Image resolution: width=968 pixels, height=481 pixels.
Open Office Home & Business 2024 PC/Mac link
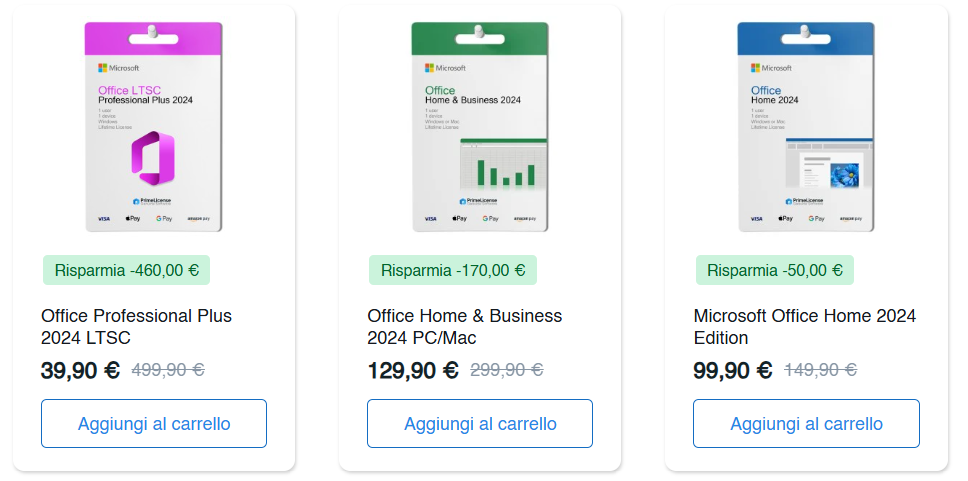pos(464,326)
